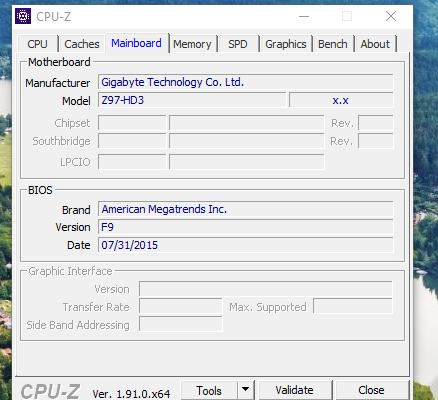Image resolution: width=438 pixels, height=400 pixels.
Task: Close CPU-Z with the title bar X
Action: (391, 16)
